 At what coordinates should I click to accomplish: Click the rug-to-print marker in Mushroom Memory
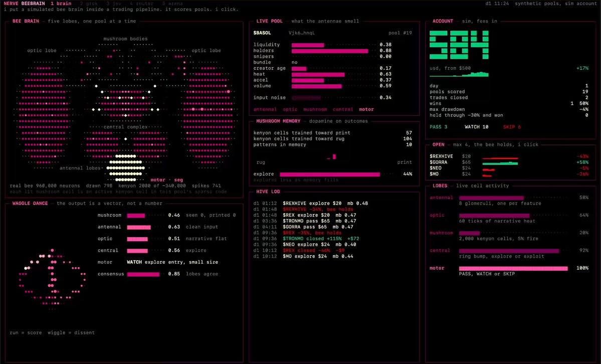click(334, 156)
